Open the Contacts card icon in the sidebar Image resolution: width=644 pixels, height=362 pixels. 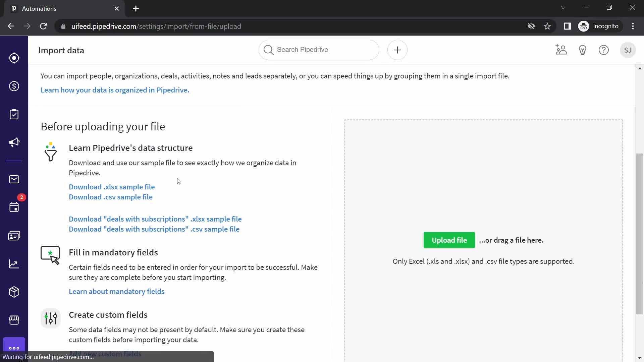[x=14, y=236]
